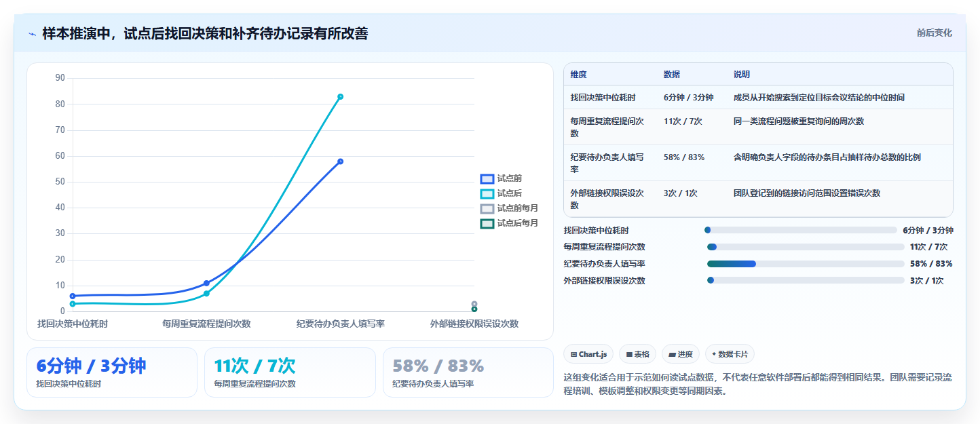
Task: Click the 外部链接权限误设次数 progress bar
Action: point(806,280)
